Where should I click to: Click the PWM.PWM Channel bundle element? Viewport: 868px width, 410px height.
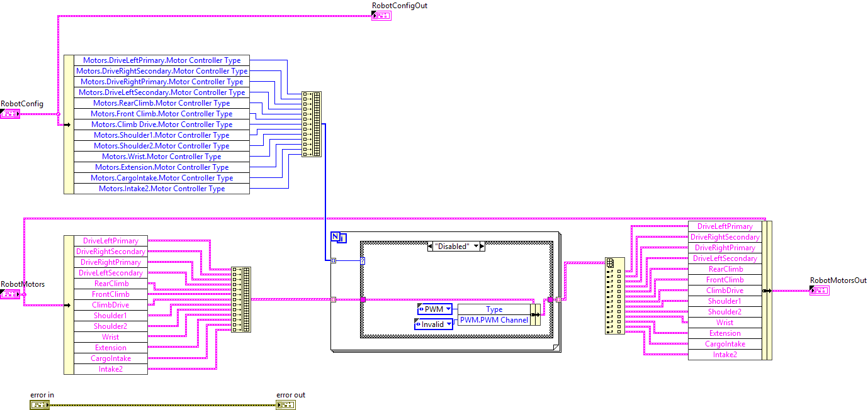coord(493,320)
